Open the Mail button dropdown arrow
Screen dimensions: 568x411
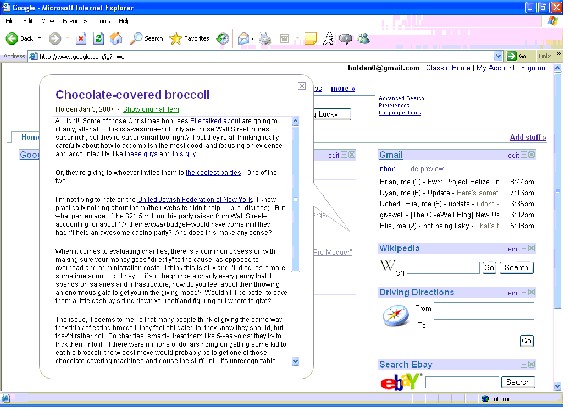pyautogui.click(x=252, y=38)
